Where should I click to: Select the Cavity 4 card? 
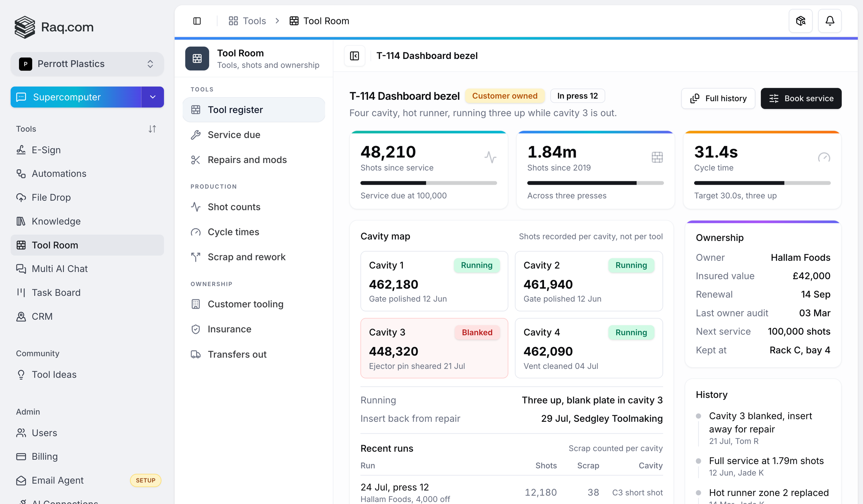589,348
